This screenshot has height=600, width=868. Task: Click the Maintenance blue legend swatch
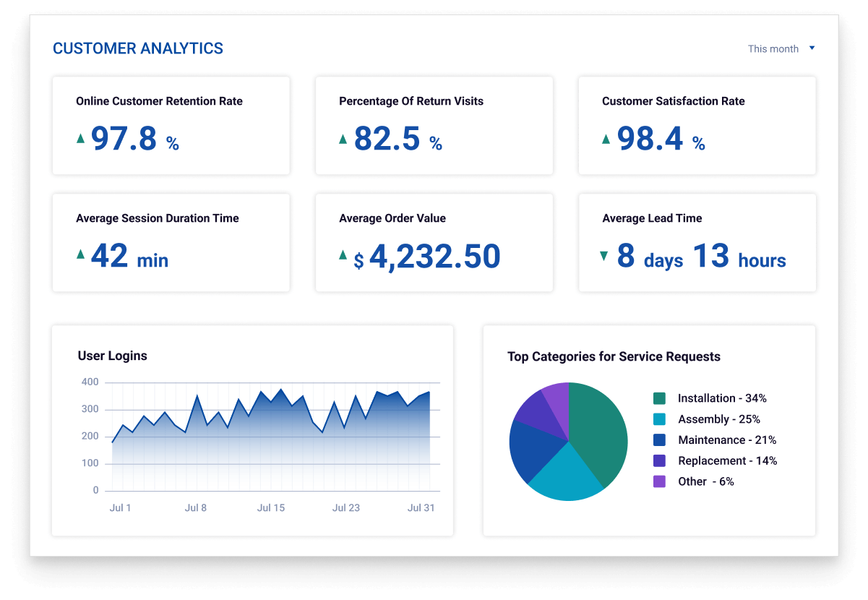pos(659,440)
